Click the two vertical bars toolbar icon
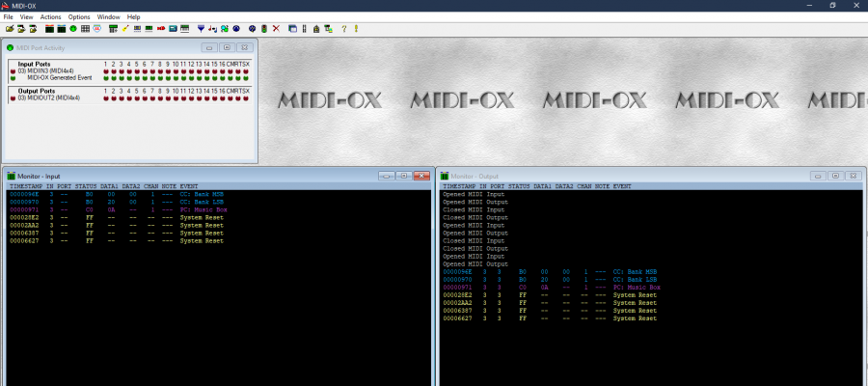This screenshot has width=868, height=386. (304, 28)
